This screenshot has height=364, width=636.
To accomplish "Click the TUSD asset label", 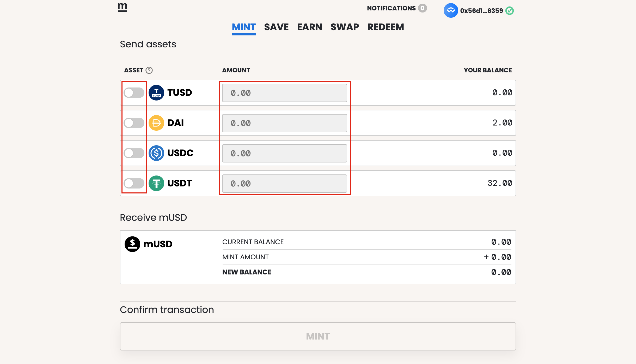I will 180,93.
